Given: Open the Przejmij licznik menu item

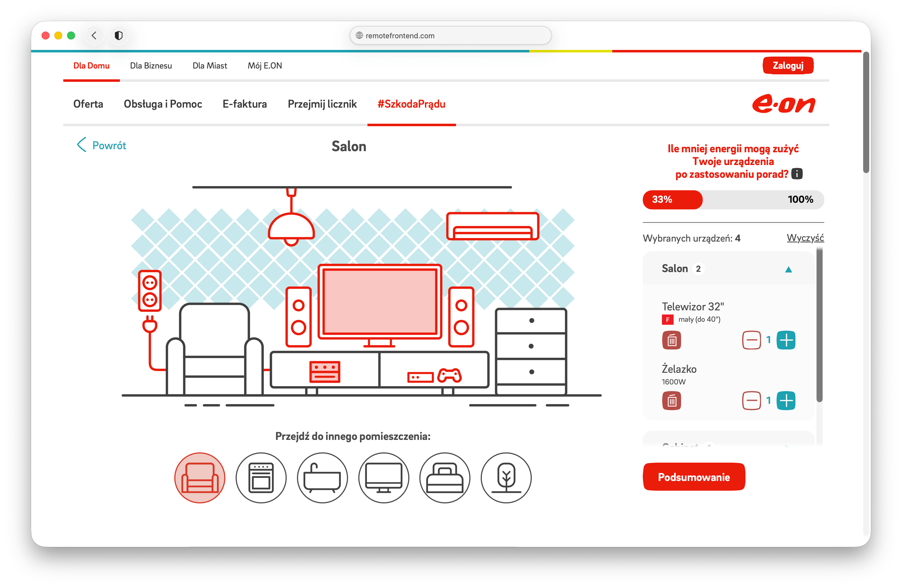Looking at the screenshot, I should [322, 104].
